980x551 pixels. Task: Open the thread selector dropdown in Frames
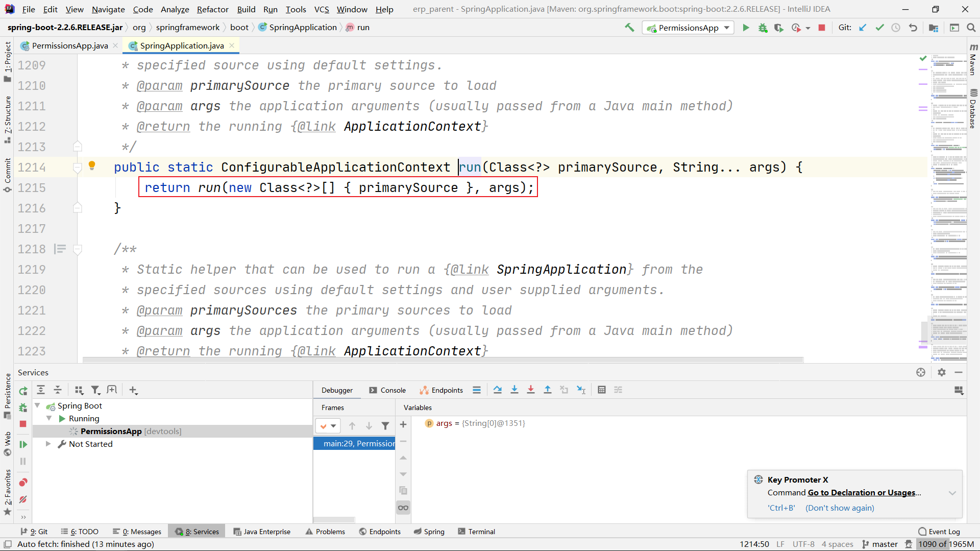328,425
